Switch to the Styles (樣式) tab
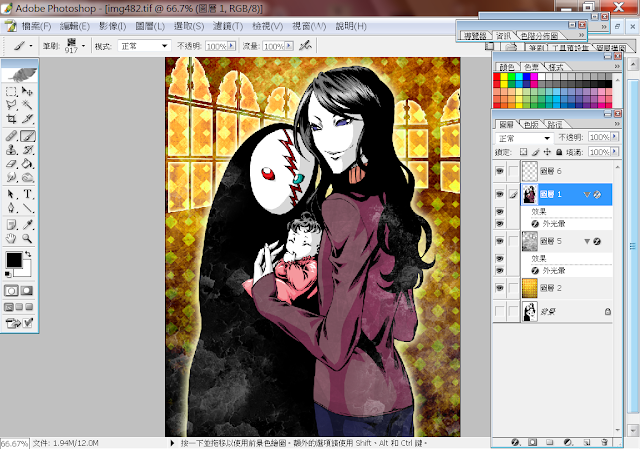Screen dimensions: 640x449 point(555,67)
